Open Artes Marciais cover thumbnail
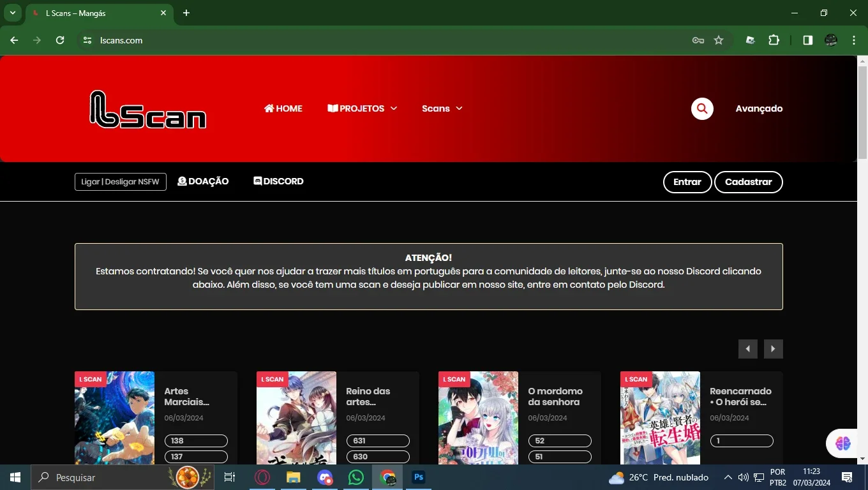This screenshot has height=490, width=868. coord(114,418)
